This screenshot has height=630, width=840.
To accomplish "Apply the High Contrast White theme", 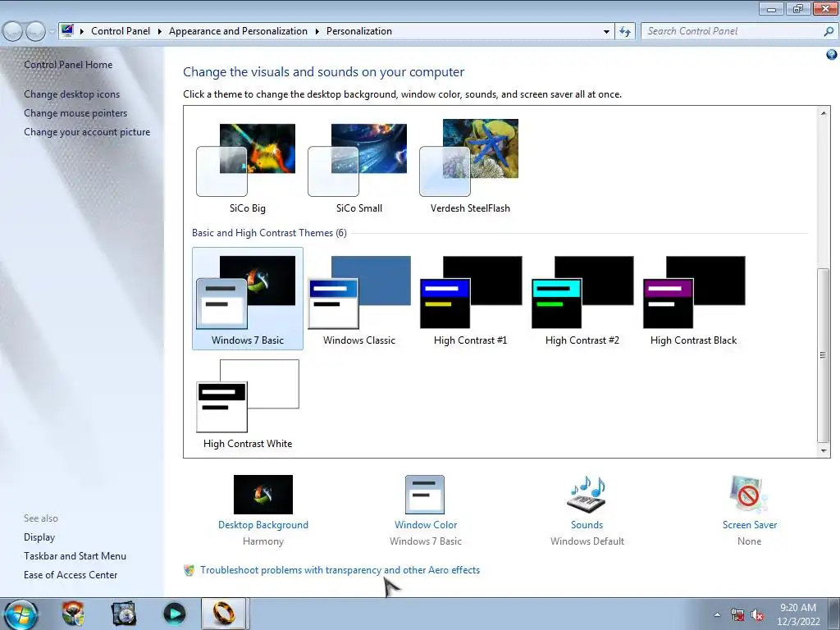I will (248, 403).
